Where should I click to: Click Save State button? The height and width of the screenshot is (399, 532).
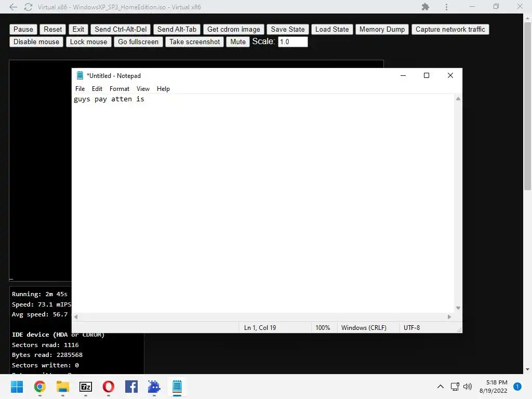pyautogui.click(x=288, y=29)
